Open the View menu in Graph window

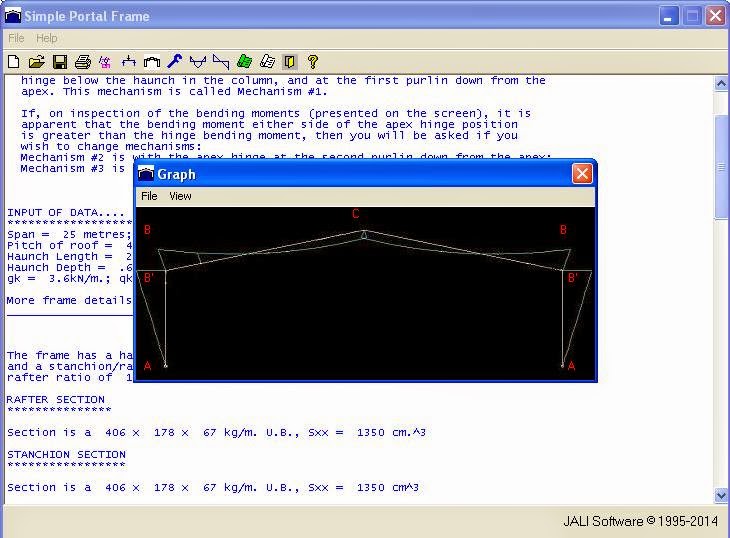[x=180, y=196]
